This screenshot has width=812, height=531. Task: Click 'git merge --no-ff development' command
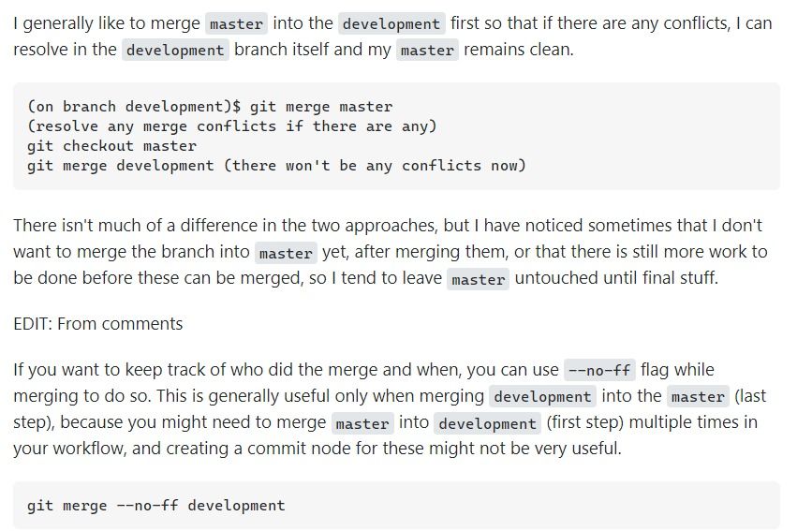tap(155, 506)
